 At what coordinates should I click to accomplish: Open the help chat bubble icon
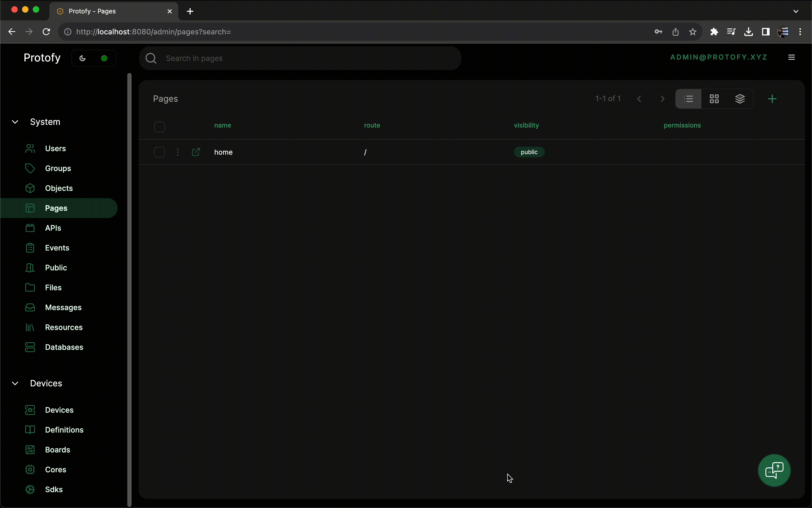[774, 470]
